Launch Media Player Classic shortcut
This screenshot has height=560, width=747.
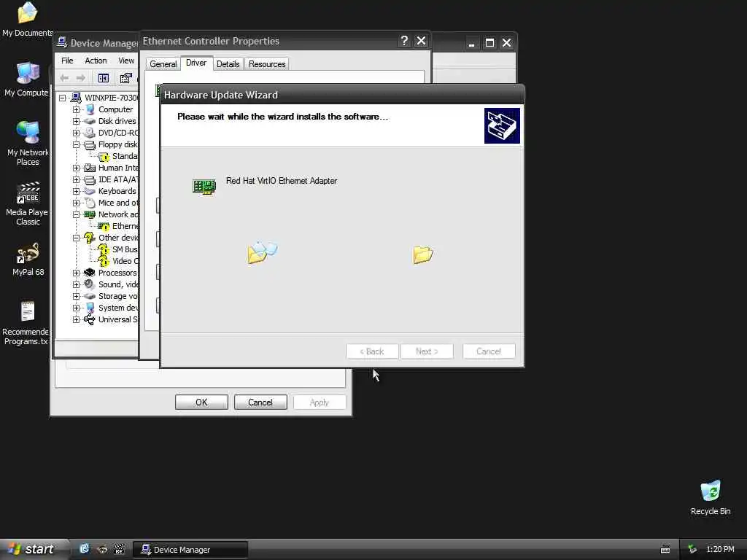(28, 203)
